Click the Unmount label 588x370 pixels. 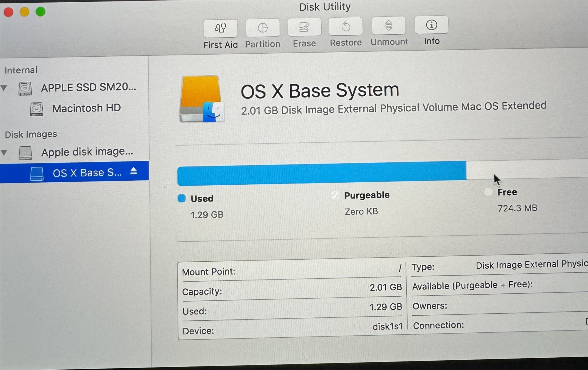click(389, 42)
